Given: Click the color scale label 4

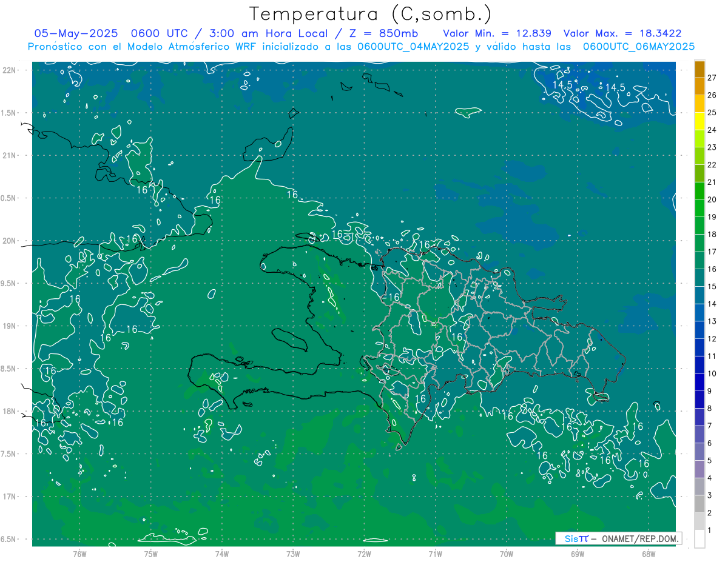Looking at the screenshot, I should pyautogui.click(x=710, y=478).
